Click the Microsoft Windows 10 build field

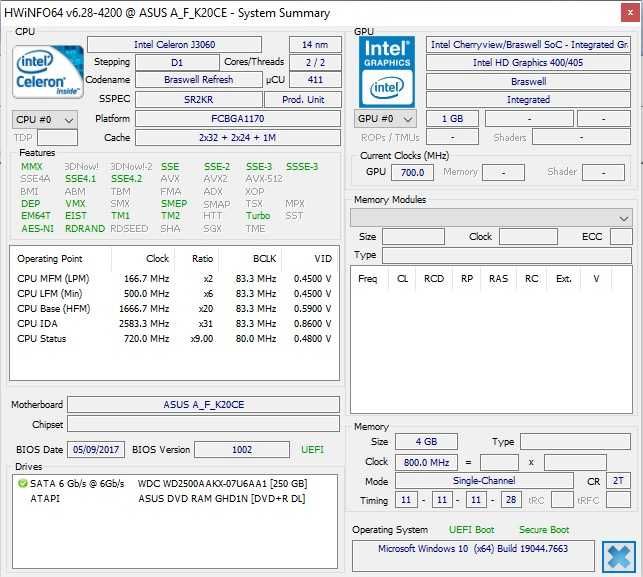coord(473,555)
